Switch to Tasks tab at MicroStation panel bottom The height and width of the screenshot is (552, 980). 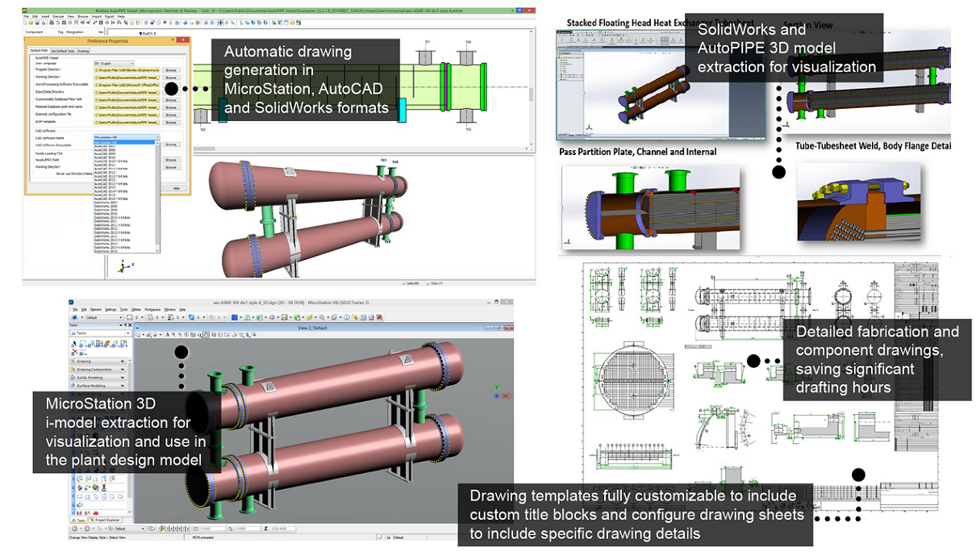78,521
